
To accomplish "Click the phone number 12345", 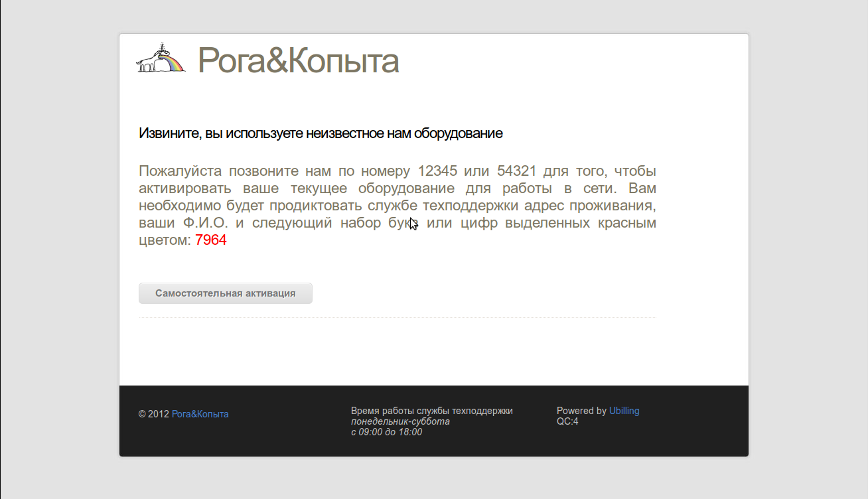I will (x=437, y=171).
